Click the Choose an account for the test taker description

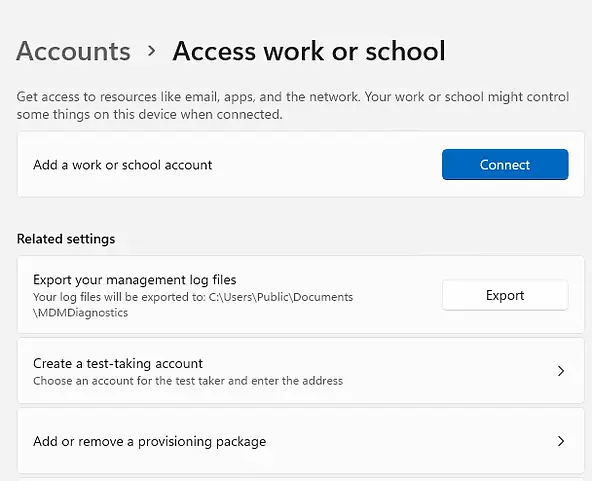click(188, 381)
